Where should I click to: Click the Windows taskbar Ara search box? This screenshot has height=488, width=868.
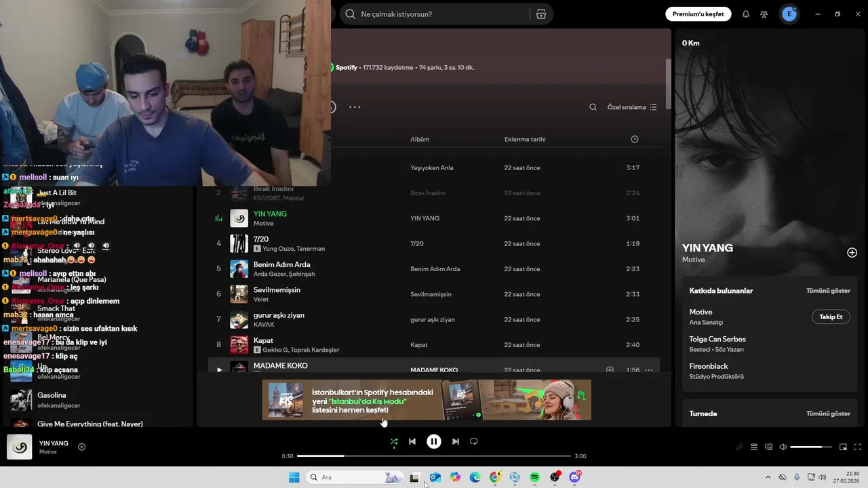point(354,477)
